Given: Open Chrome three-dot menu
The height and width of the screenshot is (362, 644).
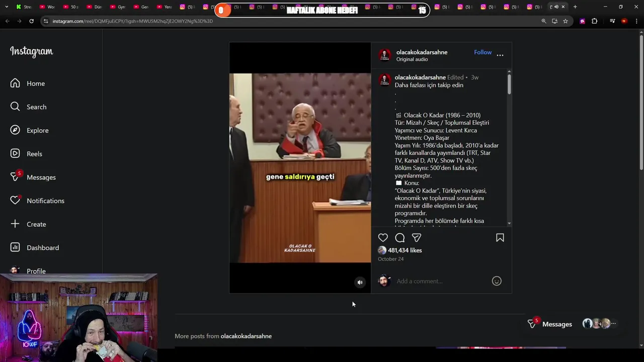Looking at the screenshot, I should [637, 21].
